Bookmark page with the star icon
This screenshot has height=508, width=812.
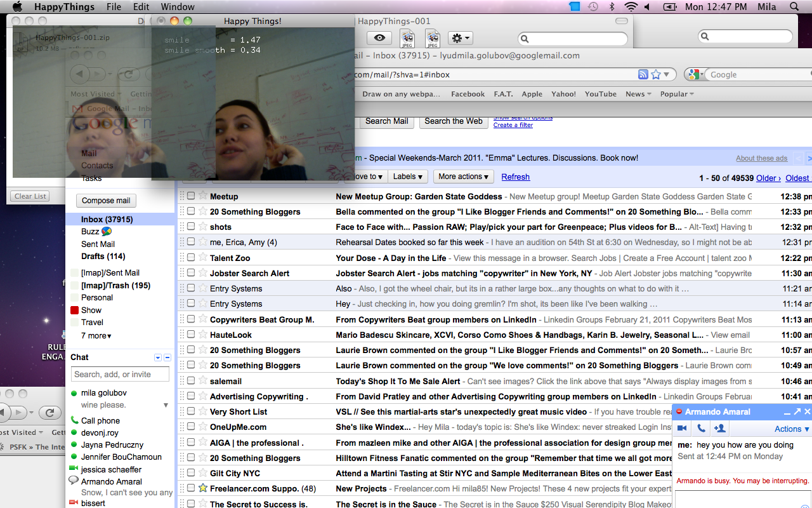pos(656,74)
